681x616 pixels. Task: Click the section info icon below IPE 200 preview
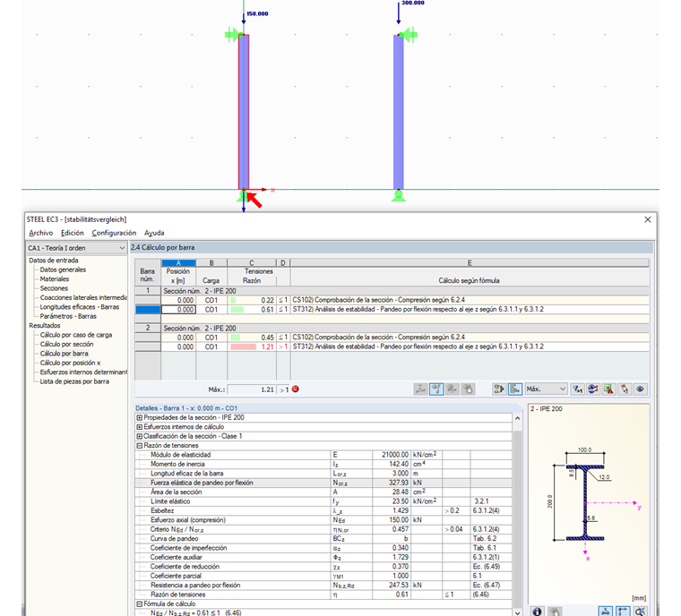click(x=537, y=612)
